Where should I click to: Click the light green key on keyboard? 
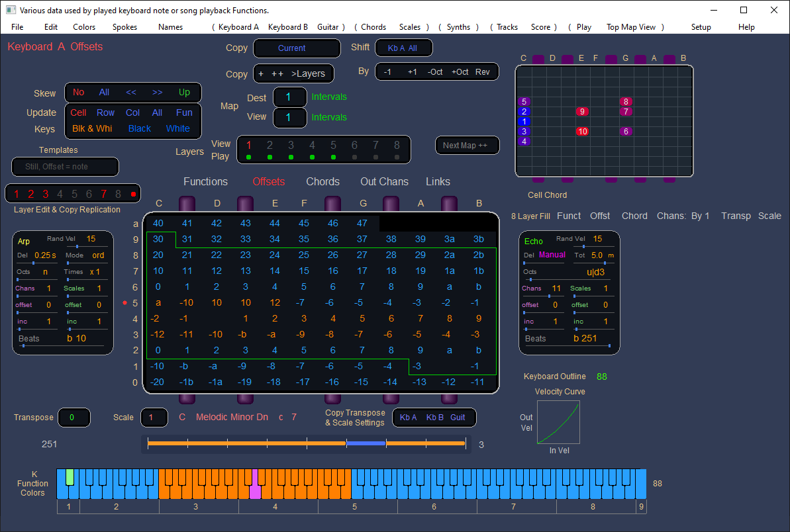(70, 478)
